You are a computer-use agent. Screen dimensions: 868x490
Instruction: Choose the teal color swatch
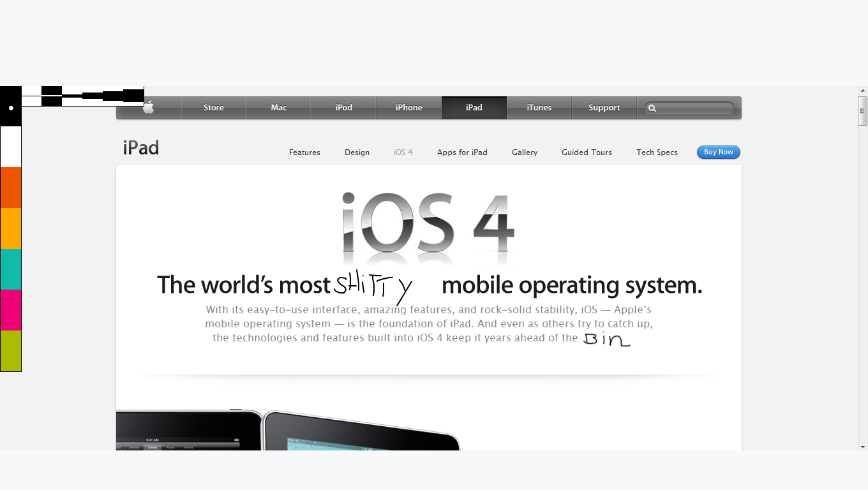tap(11, 269)
